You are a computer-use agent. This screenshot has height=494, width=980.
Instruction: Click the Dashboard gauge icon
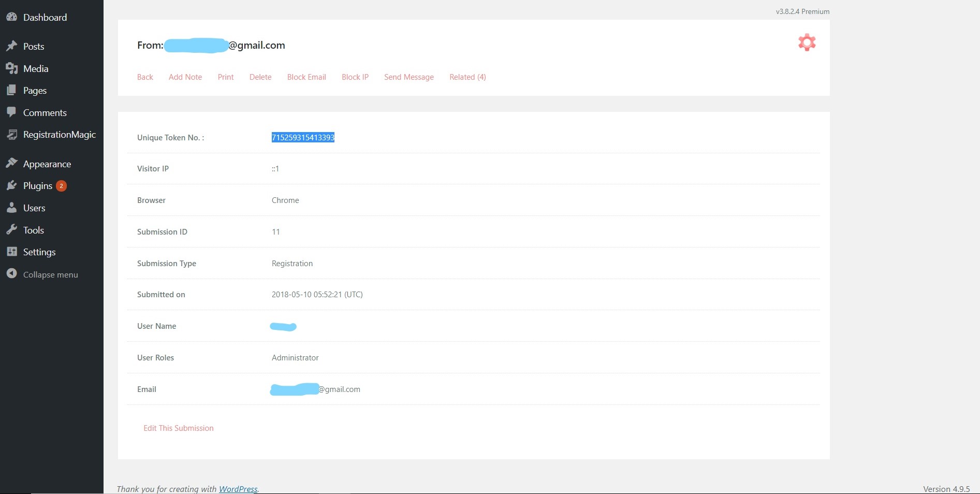click(11, 17)
